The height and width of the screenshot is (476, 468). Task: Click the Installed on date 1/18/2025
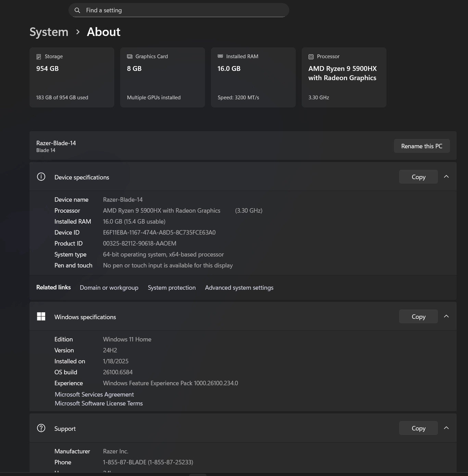116,361
